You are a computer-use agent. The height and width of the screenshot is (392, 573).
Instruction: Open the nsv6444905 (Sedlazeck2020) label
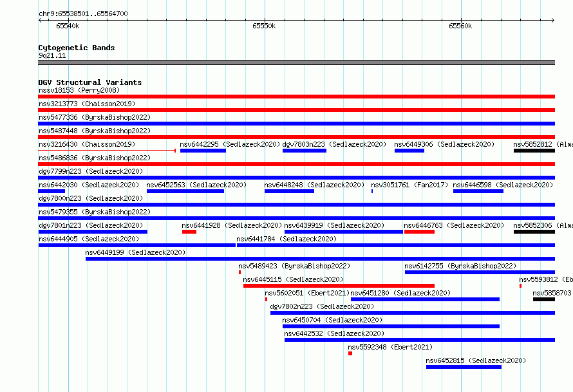(89, 239)
